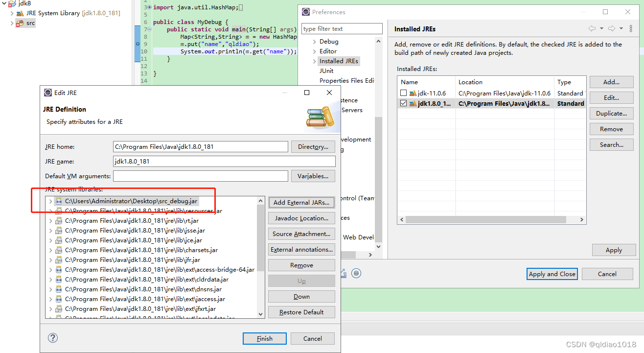Check the jdk-11.0.6 checkbox

pyautogui.click(x=404, y=93)
